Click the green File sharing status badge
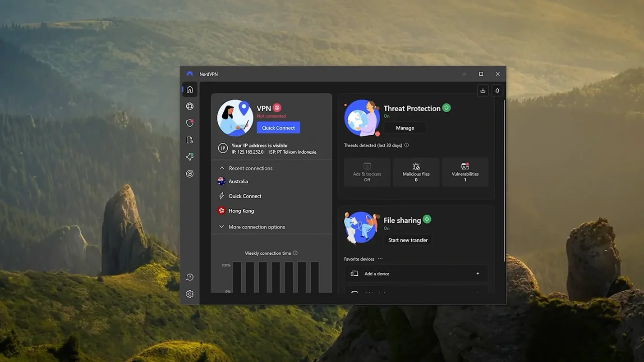644x362 pixels. point(427,220)
